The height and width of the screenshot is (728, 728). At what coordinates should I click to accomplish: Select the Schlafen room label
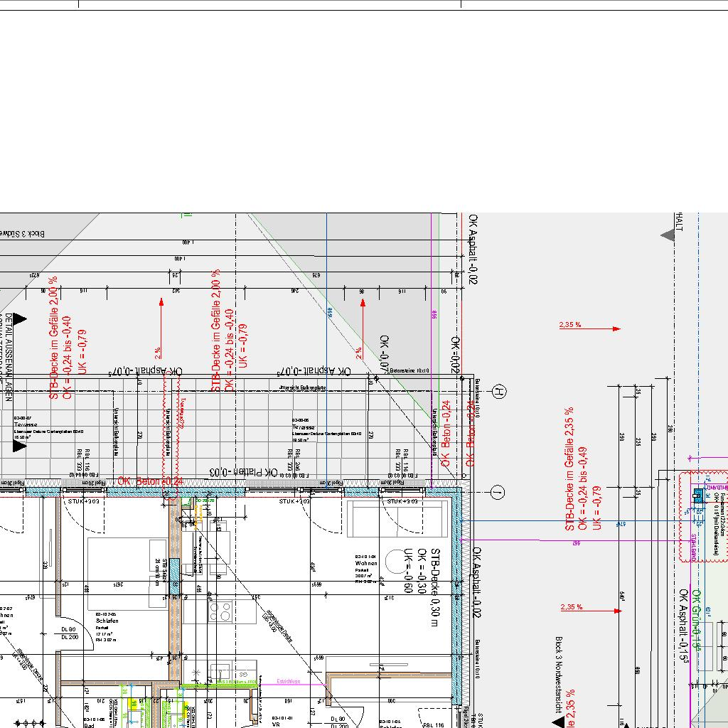(x=107, y=621)
